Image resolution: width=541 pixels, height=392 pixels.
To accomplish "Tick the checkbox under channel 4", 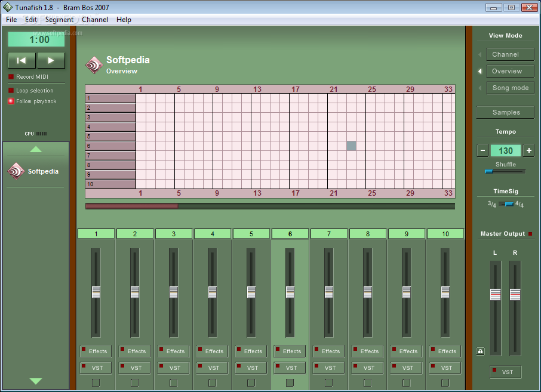I will [213, 382].
